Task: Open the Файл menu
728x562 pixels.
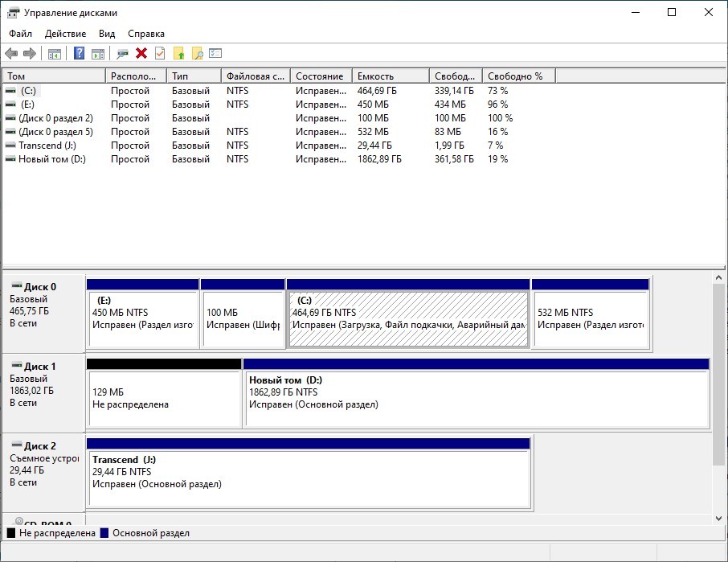Action: coord(20,34)
